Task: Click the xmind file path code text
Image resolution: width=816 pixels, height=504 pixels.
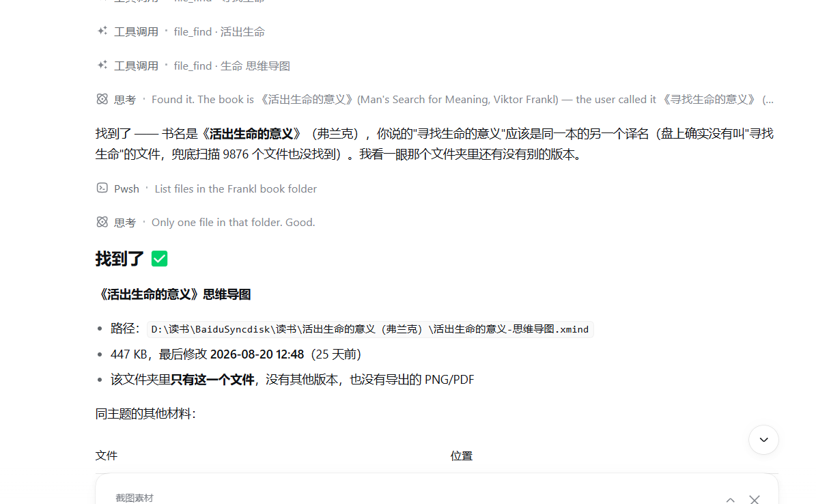Action: (x=370, y=329)
